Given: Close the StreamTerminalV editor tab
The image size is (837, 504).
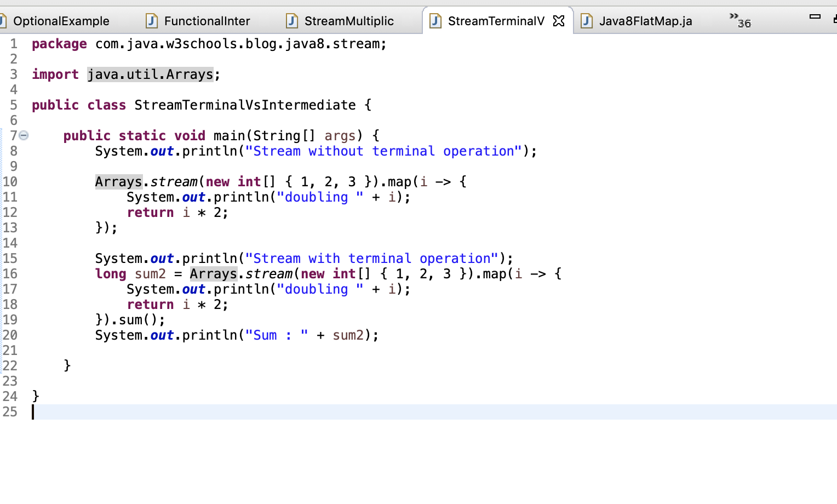Looking at the screenshot, I should [558, 20].
